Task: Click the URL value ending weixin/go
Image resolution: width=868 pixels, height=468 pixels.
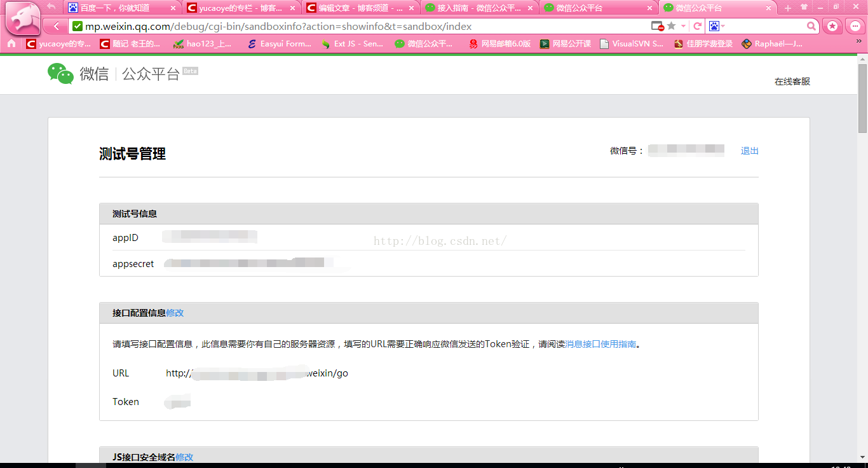Action: [x=257, y=373]
